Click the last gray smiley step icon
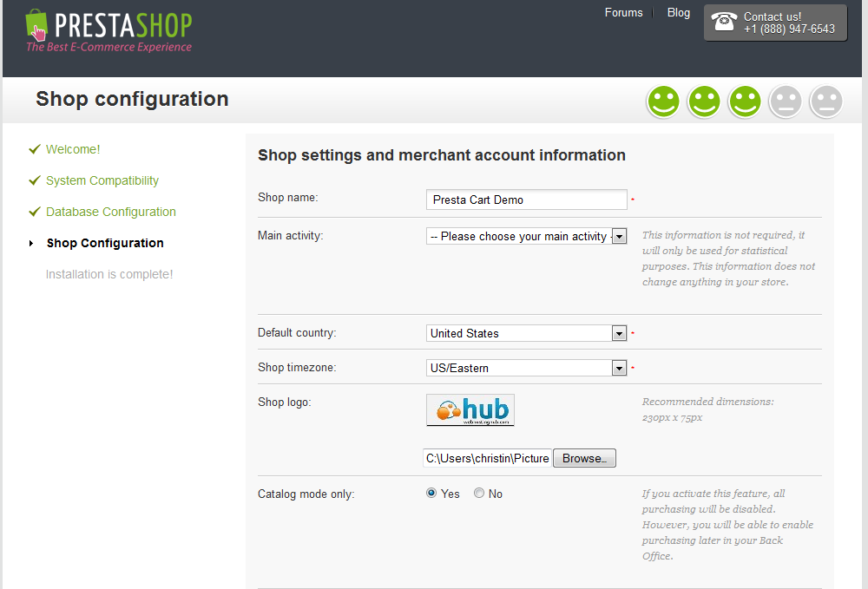Screen dimensions: 868x589 coord(826,101)
